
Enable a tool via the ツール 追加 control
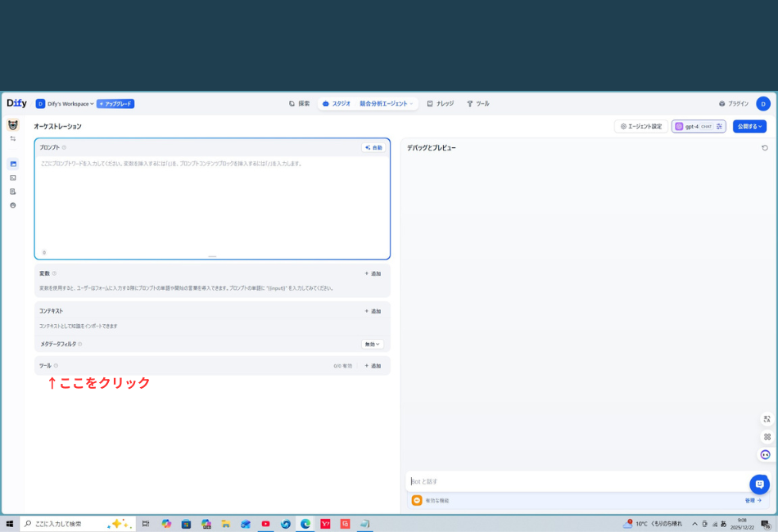click(373, 365)
